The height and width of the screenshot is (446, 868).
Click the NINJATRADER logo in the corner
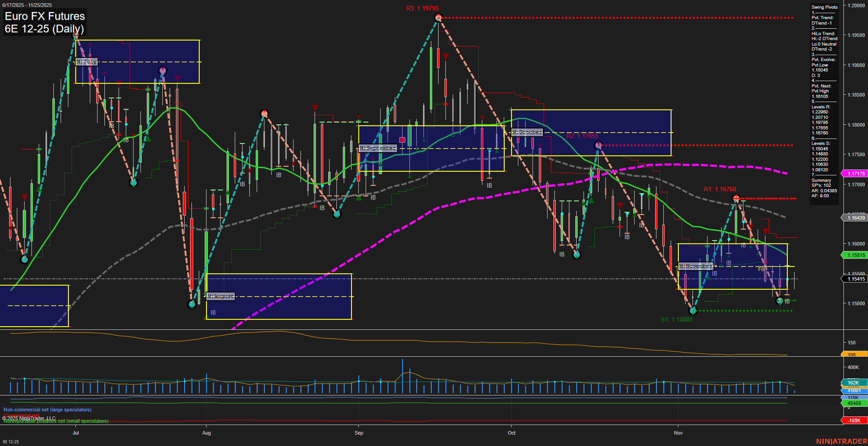[x=844, y=441]
